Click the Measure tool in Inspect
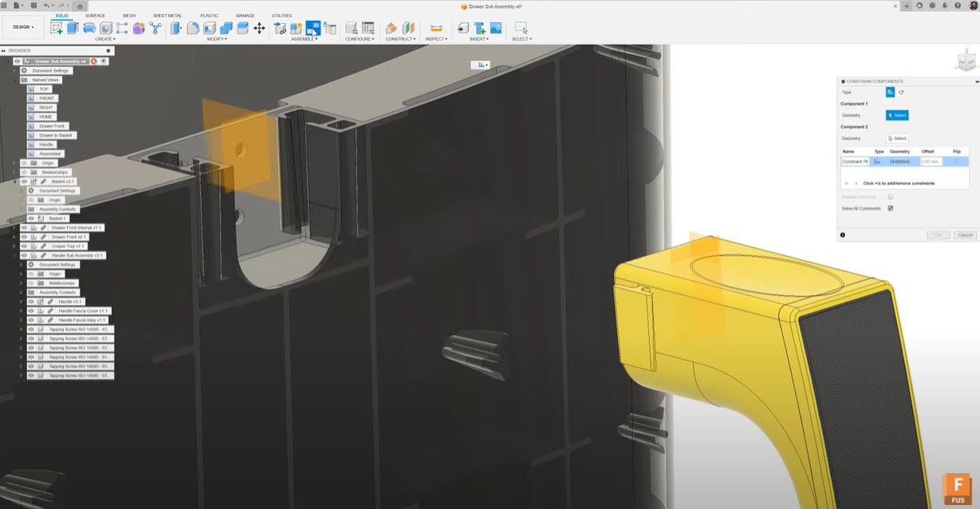This screenshot has height=509, width=980. pyautogui.click(x=436, y=28)
